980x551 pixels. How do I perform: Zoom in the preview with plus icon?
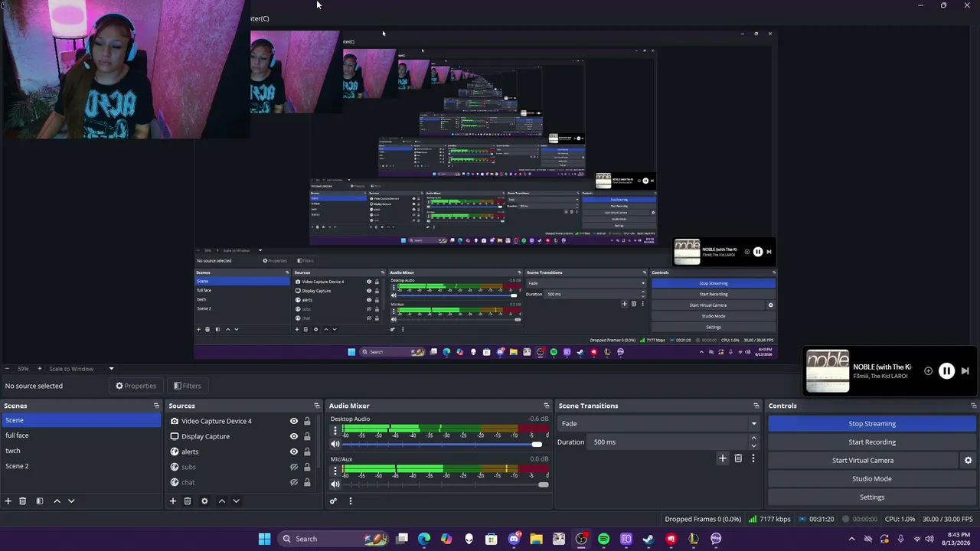(40, 369)
